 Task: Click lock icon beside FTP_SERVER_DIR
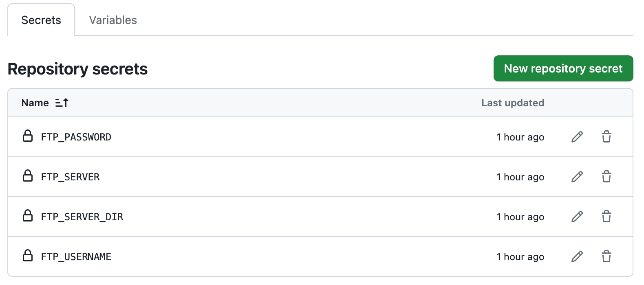pos(28,216)
